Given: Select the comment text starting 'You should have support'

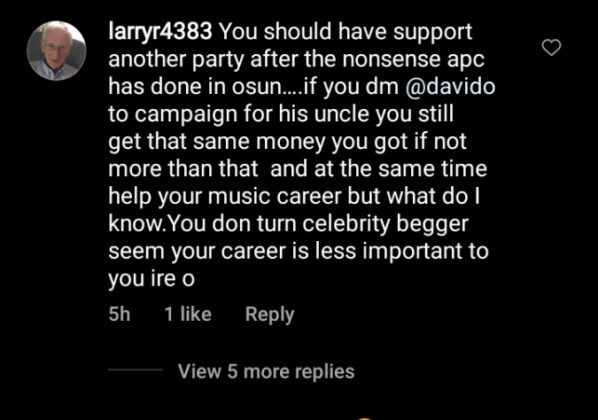Looking at the screenshot, I should pos(299,155).
